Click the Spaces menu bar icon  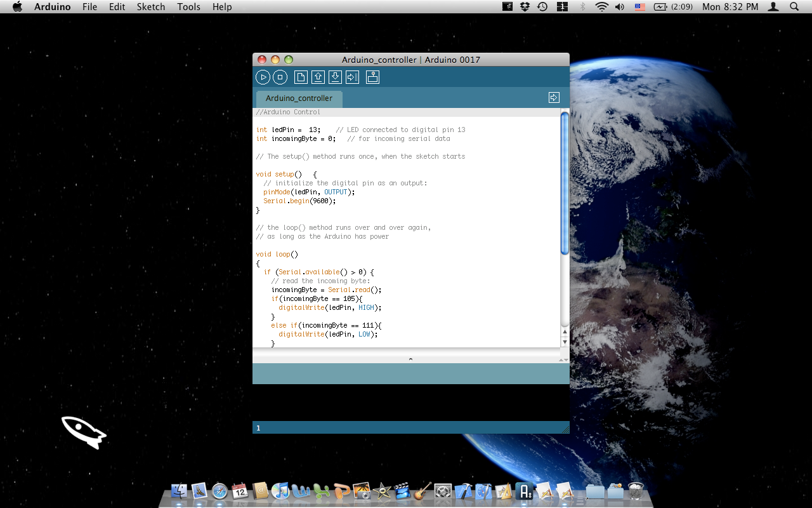pyautogui.click(x=562, y=7)
